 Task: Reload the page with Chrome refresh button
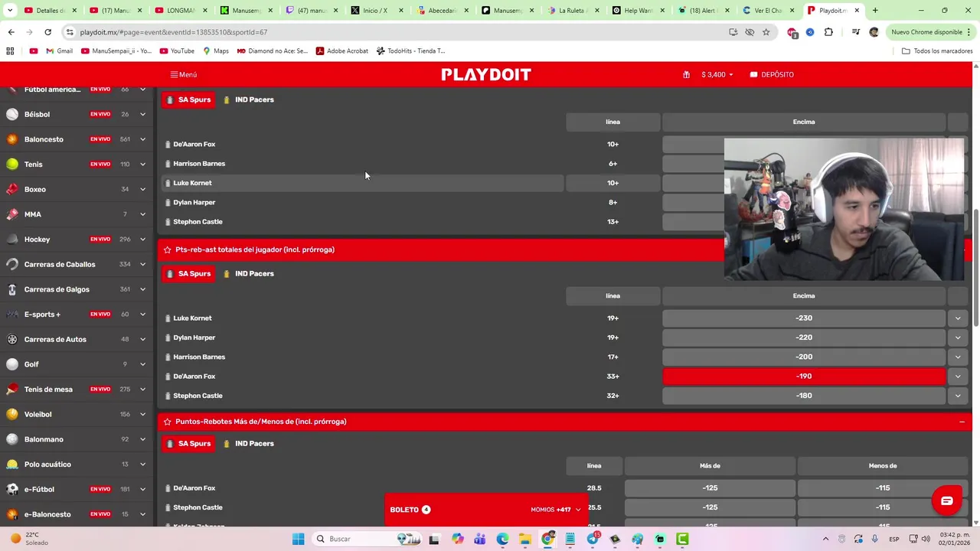47,32
